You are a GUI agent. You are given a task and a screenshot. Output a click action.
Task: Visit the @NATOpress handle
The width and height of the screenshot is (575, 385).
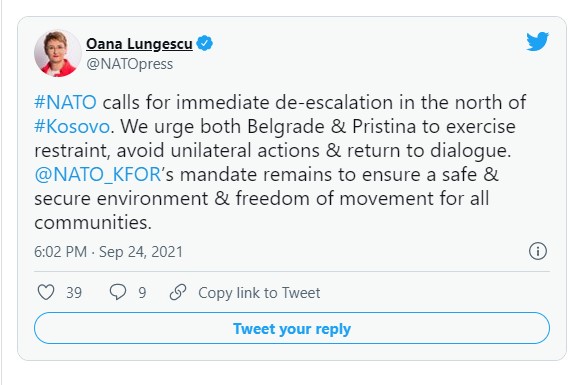(129, 64)
